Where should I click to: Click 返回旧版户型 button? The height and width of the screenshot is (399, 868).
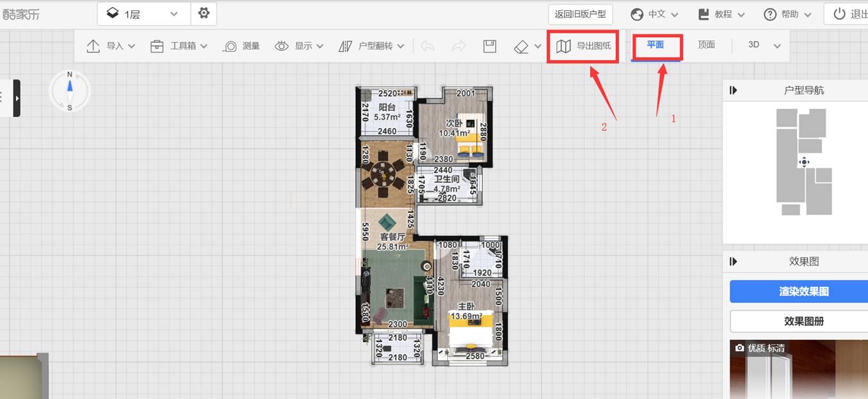coord(581,14)
